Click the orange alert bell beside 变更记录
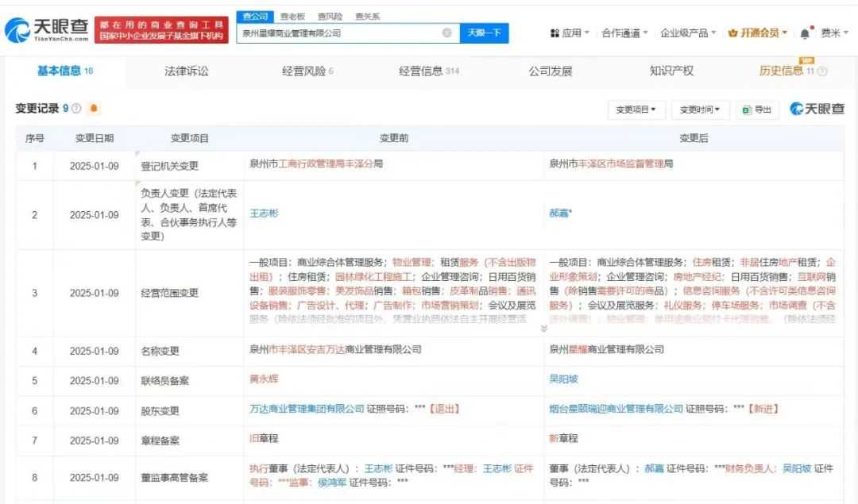Viewport: 858px width, 504px height. coord(94,109)
